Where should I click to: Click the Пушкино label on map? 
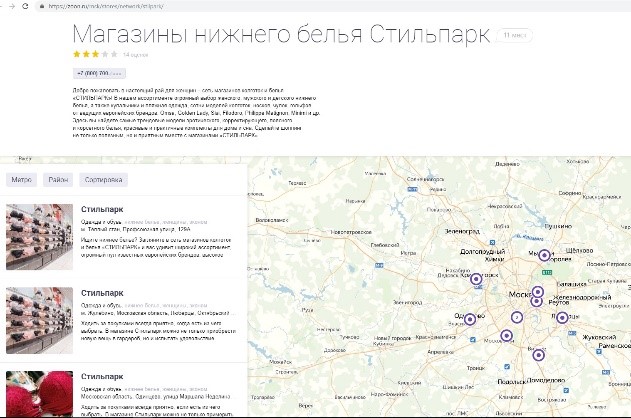(558, 227)
